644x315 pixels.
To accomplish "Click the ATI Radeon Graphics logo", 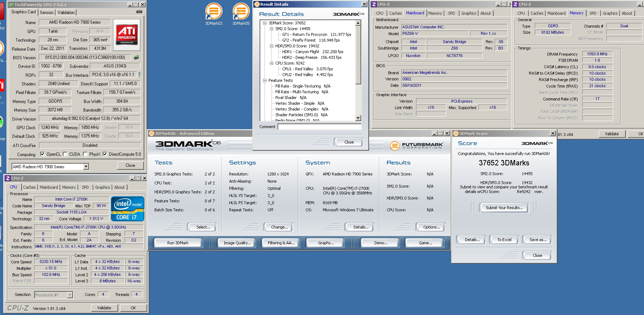I will coord(127,34).
